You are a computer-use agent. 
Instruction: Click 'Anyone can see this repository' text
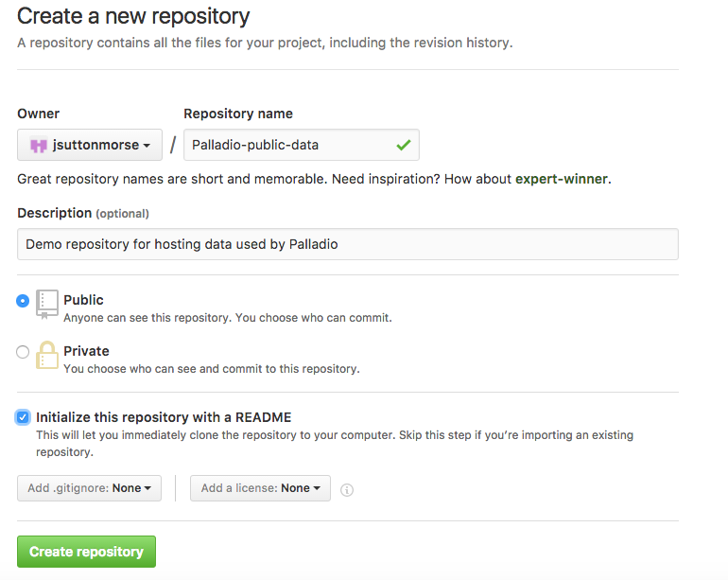click(x=228, y=318)
